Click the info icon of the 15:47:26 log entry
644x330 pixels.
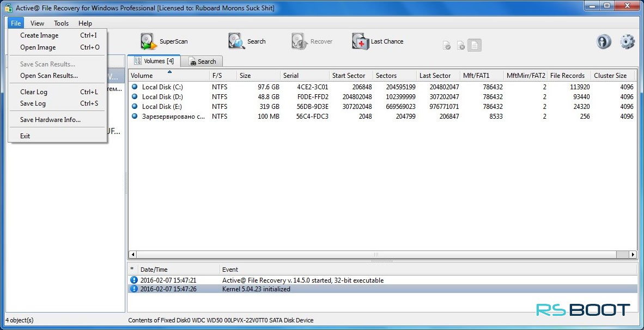tap(134, 289)
